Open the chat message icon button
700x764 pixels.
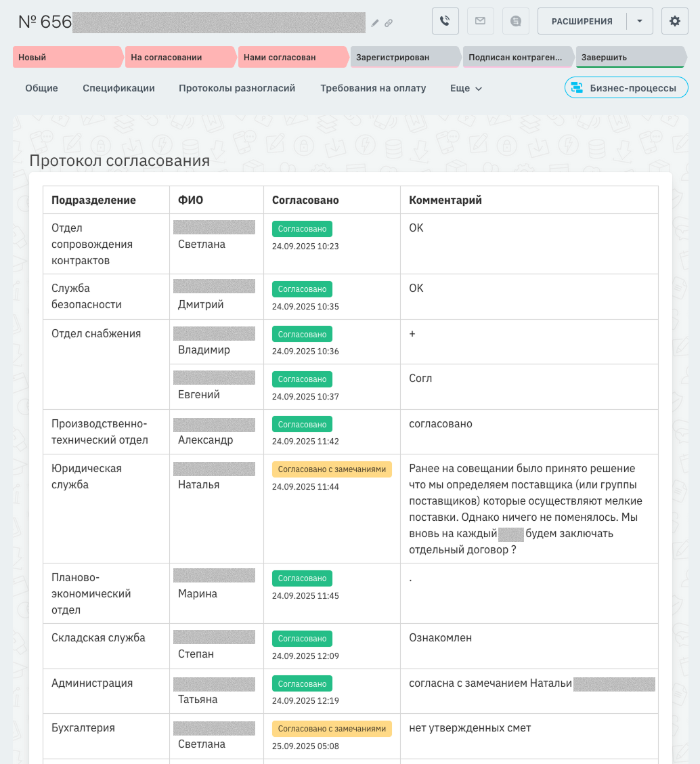coord(516,21)
